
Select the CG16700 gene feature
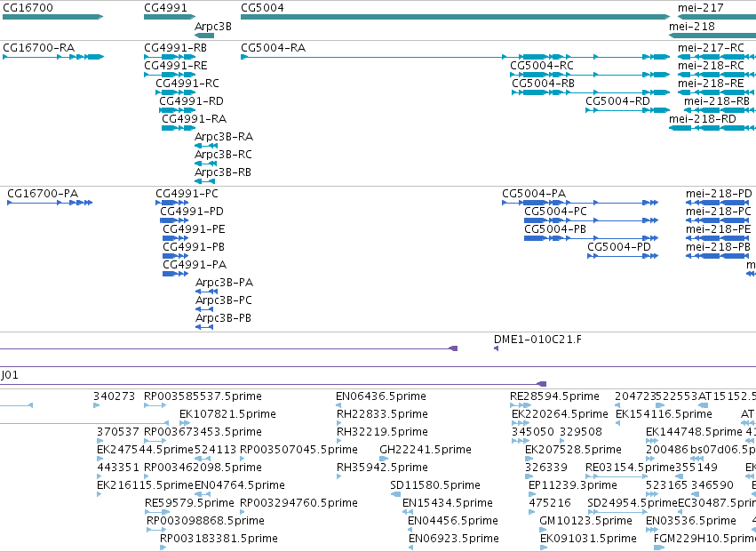pyautogui.click(x=52, y=17)
